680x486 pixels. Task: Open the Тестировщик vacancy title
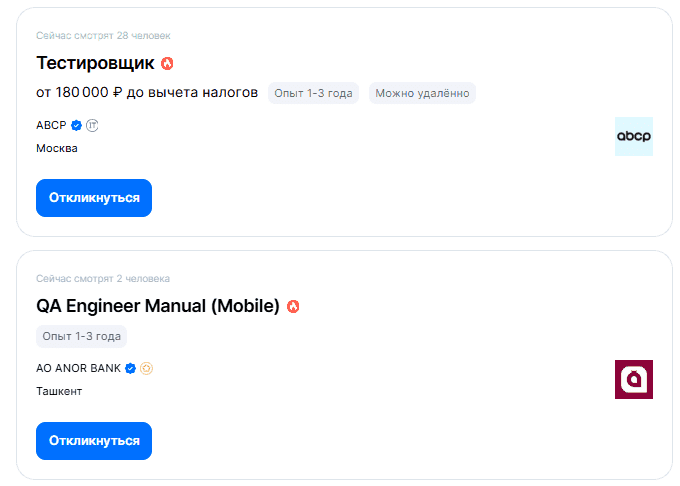coord(95,63)
